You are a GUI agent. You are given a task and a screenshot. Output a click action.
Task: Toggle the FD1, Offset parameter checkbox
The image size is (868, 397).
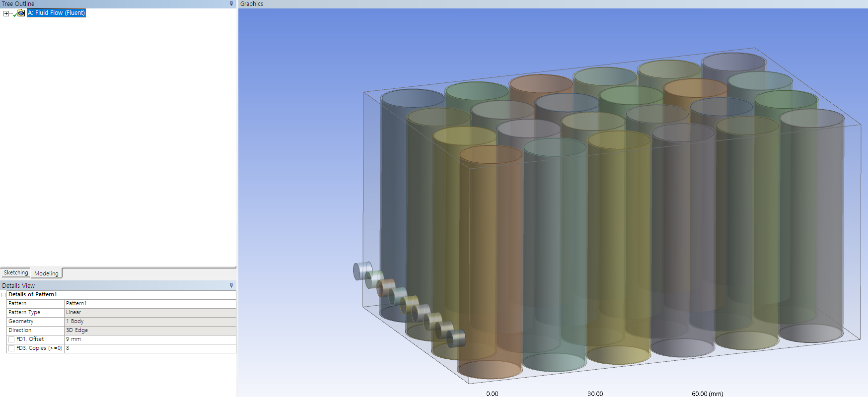[x=11, y=339]
